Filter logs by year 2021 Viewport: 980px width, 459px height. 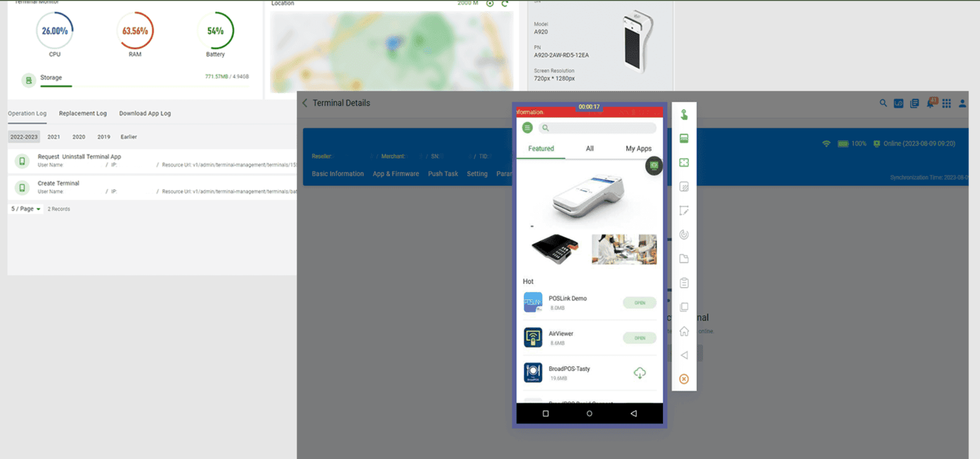tap(54, 137)
